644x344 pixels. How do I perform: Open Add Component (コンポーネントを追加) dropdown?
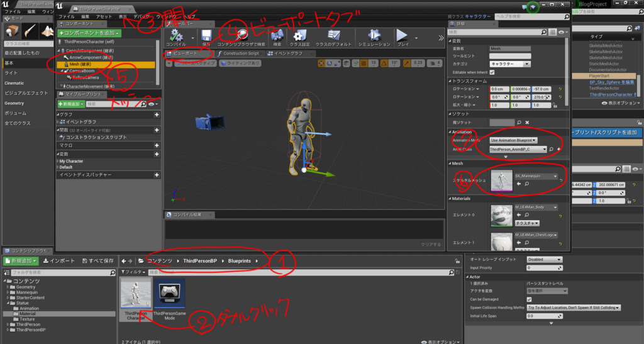89,33
